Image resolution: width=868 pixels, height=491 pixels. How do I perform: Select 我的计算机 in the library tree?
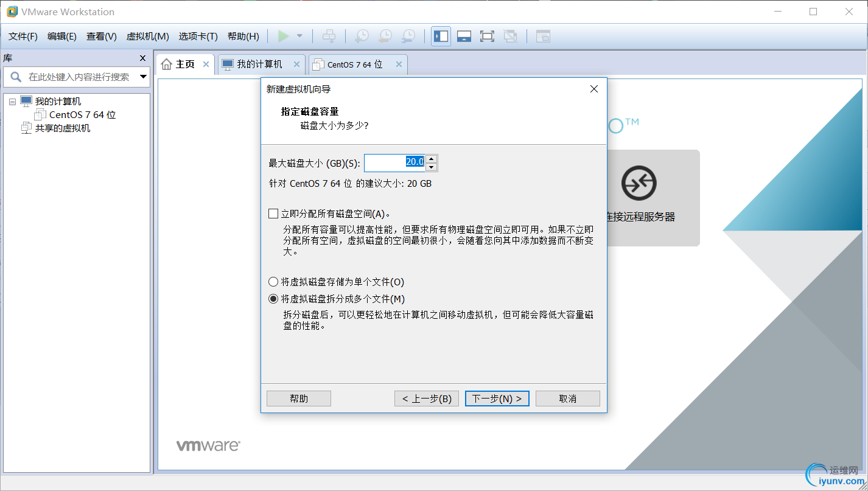[58, 102]
